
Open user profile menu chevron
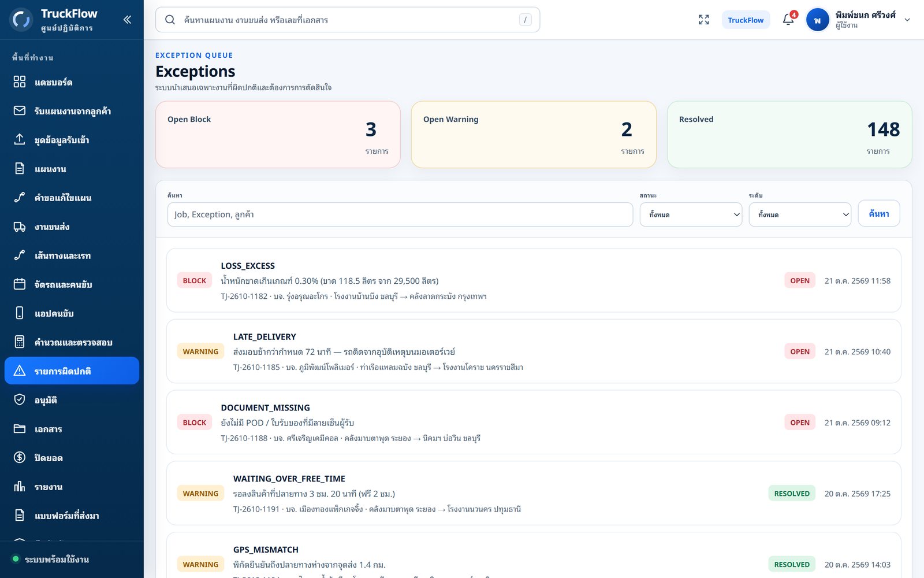tap(907, 20)
